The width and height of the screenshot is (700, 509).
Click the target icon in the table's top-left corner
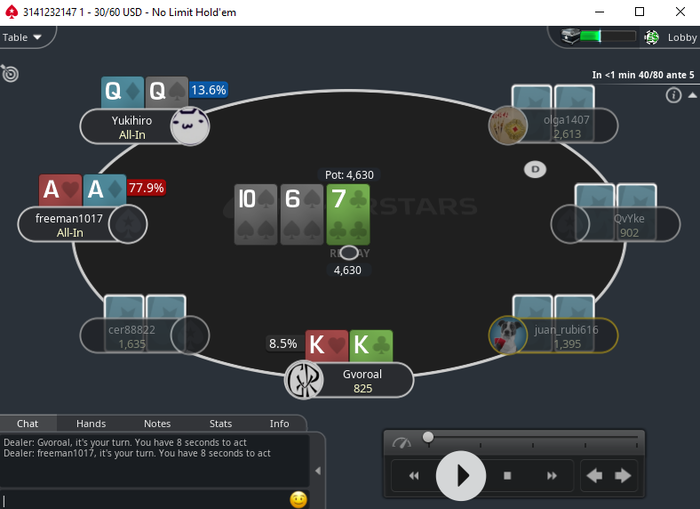(10, 73)
